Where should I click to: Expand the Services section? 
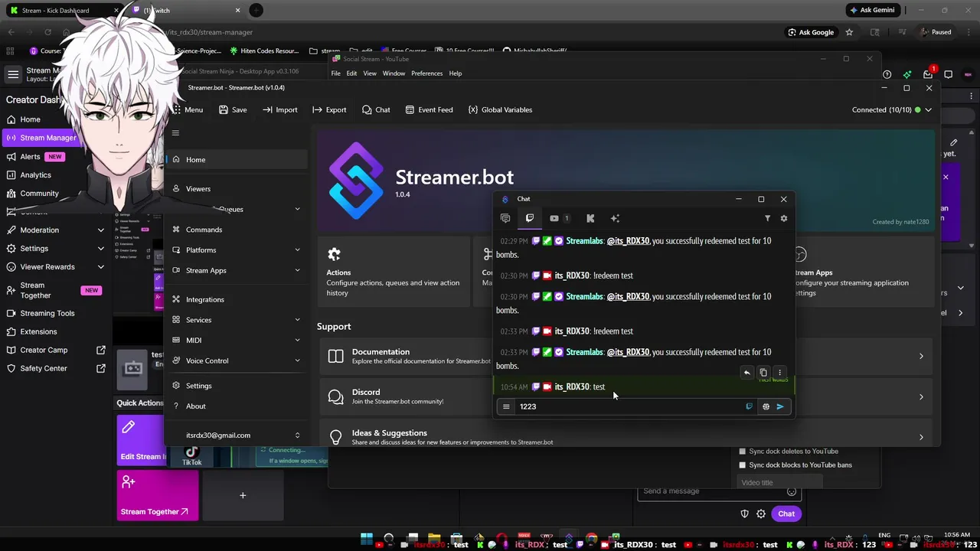pyautogui.click(x=237, y=320)
